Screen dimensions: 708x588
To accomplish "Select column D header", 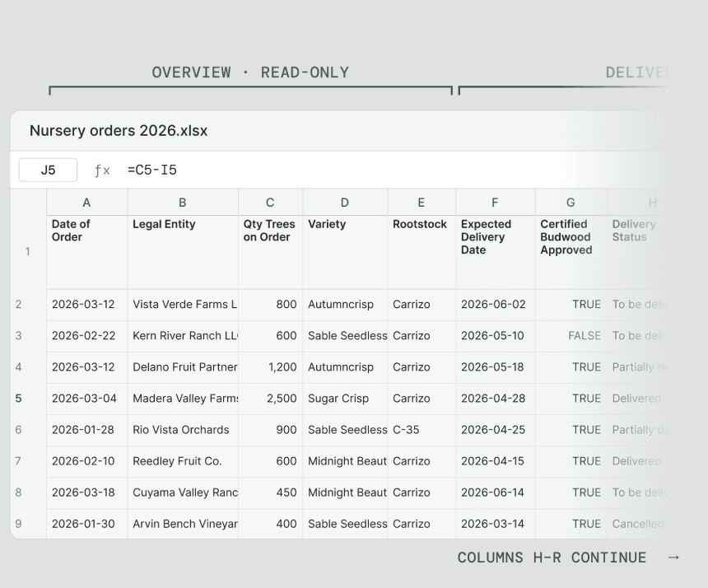I will [x=345, y=203].
